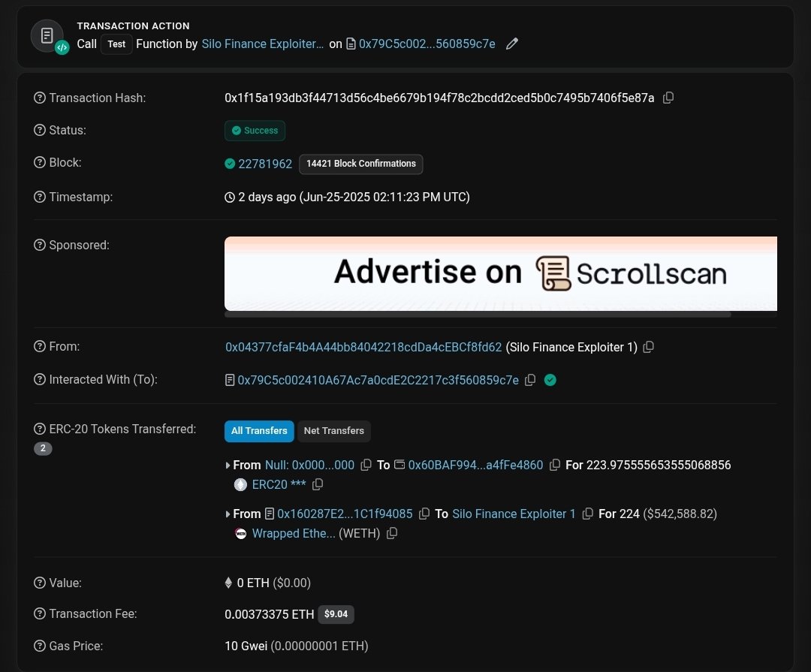This screenshot has width=811, height=672.
Task: Click the help icon beside Value
Action: [40, 583]
